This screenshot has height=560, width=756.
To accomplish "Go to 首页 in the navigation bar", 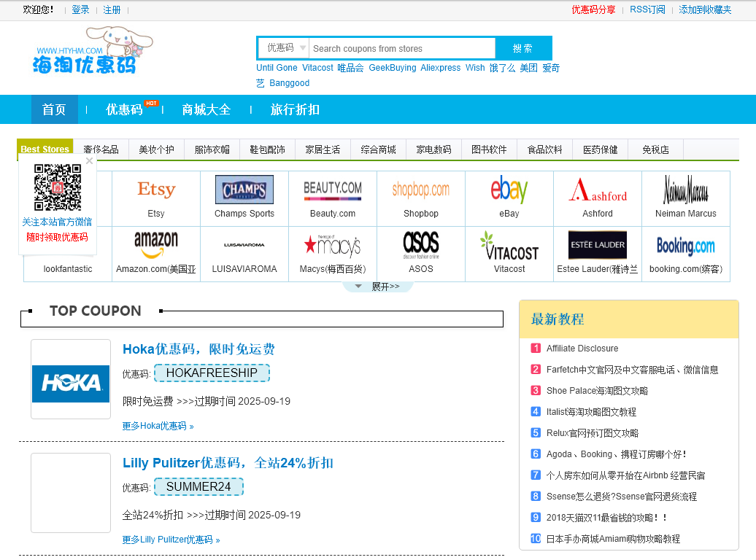I will coord(55,109).
